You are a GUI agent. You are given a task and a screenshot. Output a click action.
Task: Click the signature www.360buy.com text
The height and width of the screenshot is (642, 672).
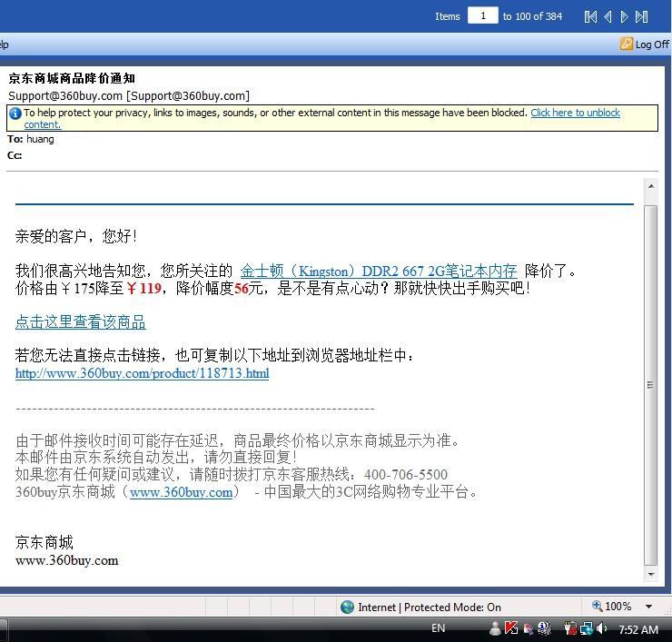point(67,560)
